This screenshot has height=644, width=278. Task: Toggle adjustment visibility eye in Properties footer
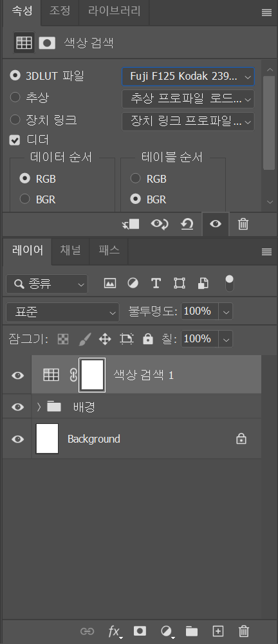point(216,225)
